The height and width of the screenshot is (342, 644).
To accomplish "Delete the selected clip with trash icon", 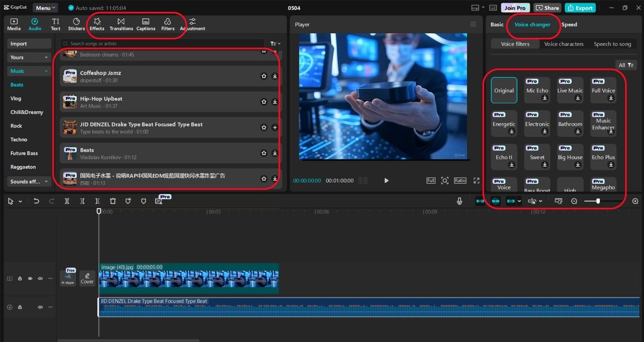I will pyautogui.click(x=113, y=201).
